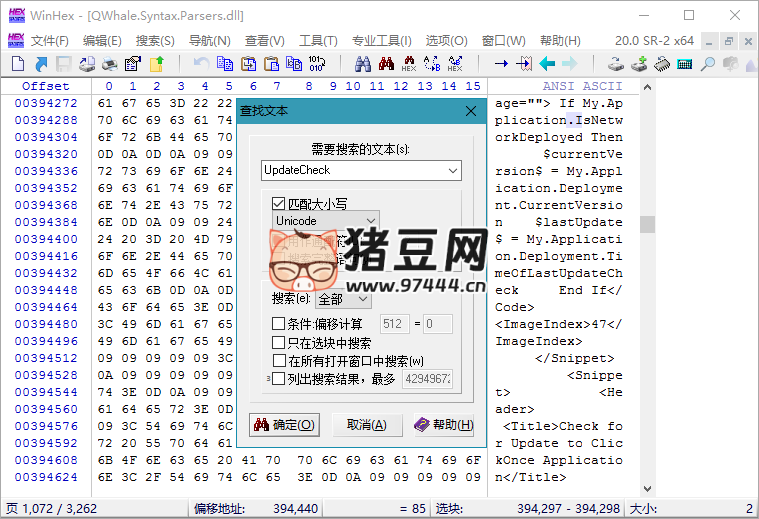Viewport: 759px width, 519px height.
Task: Cancel the dialog with 取消(A)
Action: pyautogui.click(x=367, y=425)
